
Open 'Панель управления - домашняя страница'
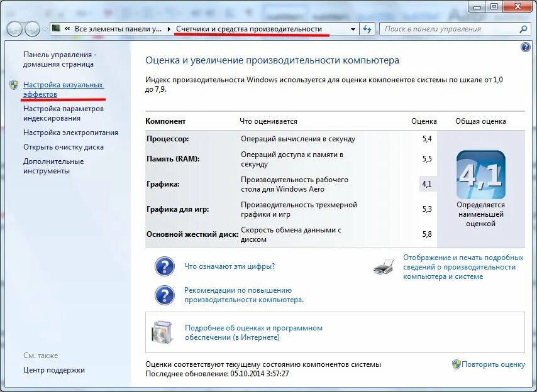60,59
